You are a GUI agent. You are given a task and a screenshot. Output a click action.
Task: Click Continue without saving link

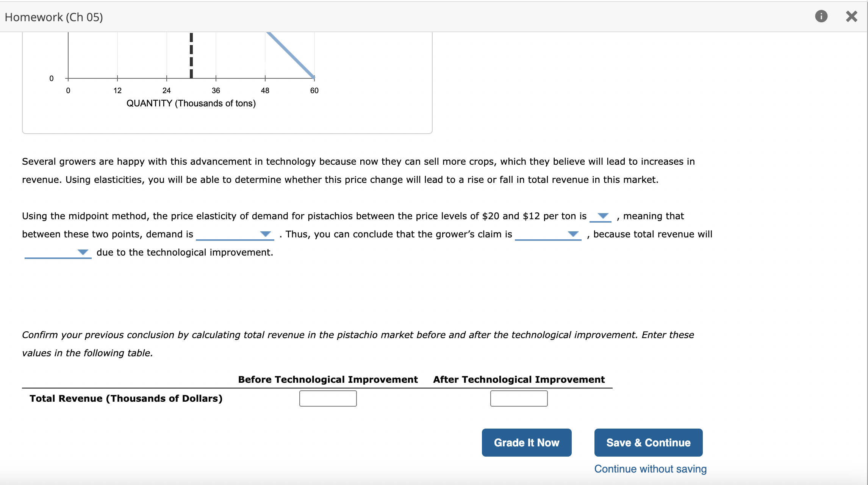(x=650, y=469)
